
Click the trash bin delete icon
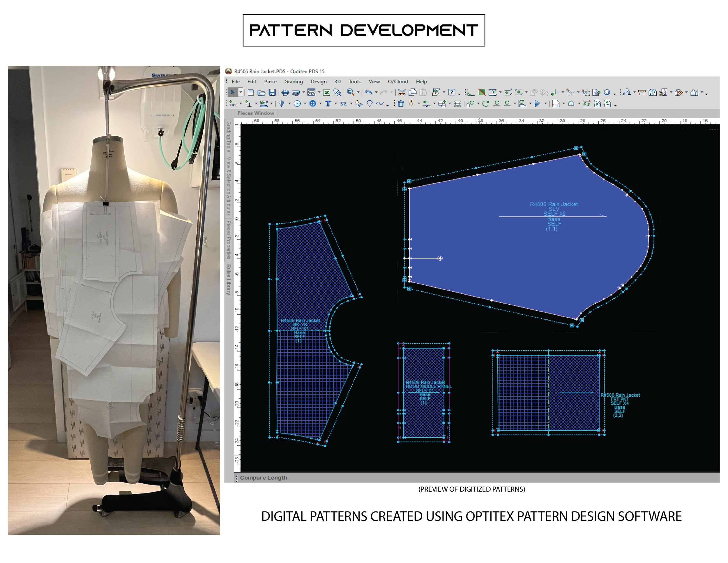401,104
